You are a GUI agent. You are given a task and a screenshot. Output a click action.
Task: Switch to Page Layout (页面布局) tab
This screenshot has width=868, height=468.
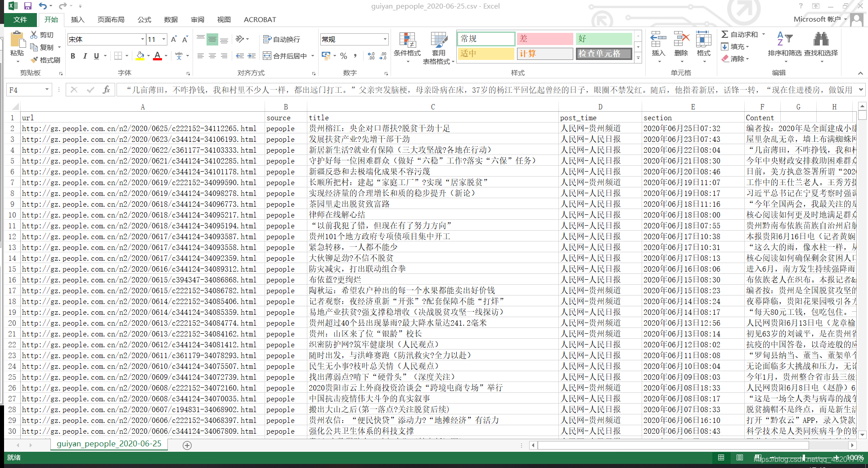pos(111,19)
